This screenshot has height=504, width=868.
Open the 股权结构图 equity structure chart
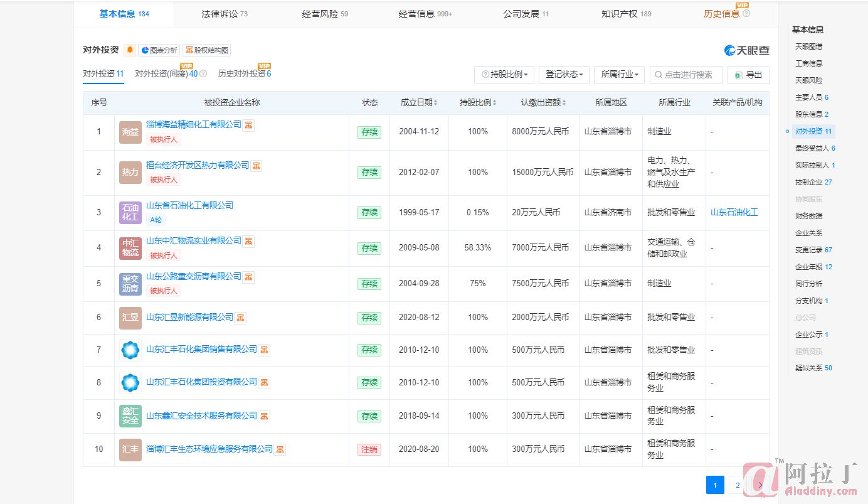pyautogui.click(x=206, y=50)
